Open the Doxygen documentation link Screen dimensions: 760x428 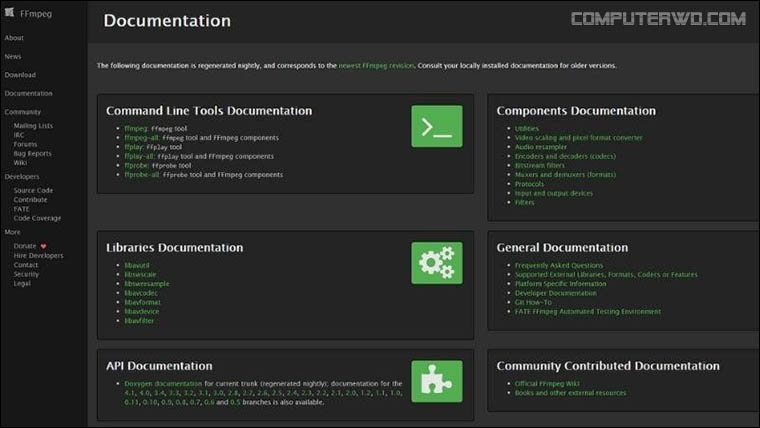coord(163,383)
